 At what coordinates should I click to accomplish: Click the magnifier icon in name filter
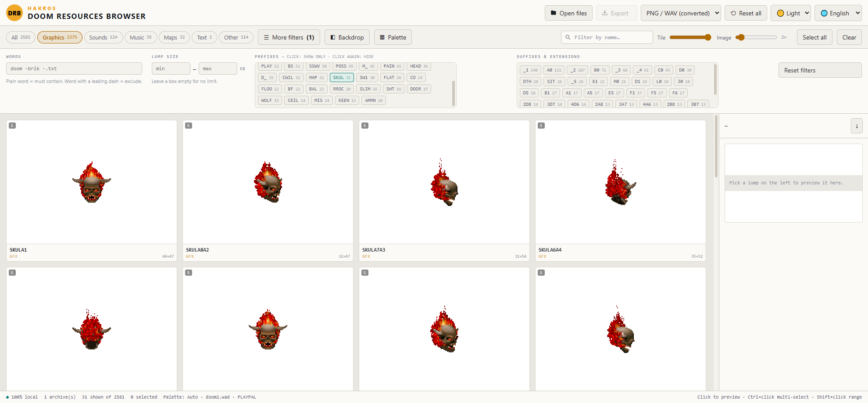pyautogui.click(x=568, y=37)
